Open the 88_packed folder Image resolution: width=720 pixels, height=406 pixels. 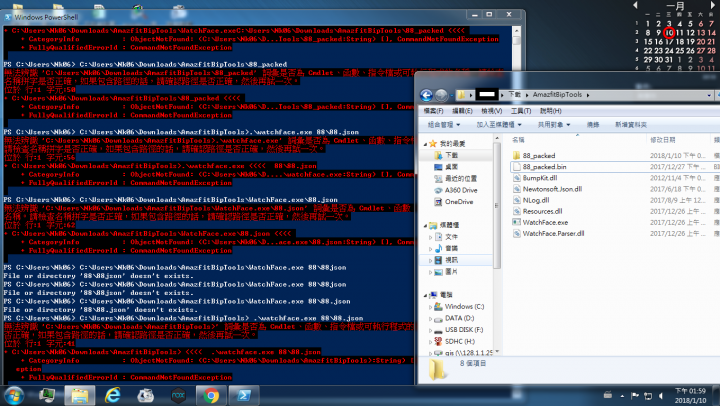[x=539, y=156]
